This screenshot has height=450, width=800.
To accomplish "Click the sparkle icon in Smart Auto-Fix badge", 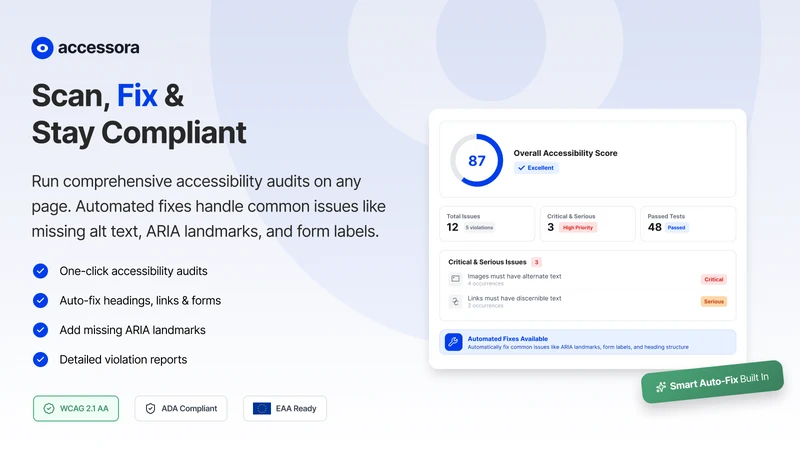I will click(x=661, y=387).
